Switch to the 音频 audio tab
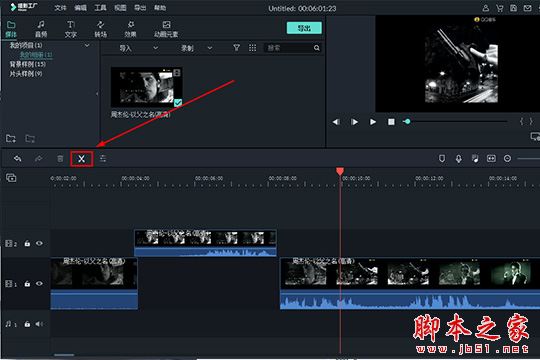Image resolution: width=540 pixels, height=360 pixels. tap(41, 29)
